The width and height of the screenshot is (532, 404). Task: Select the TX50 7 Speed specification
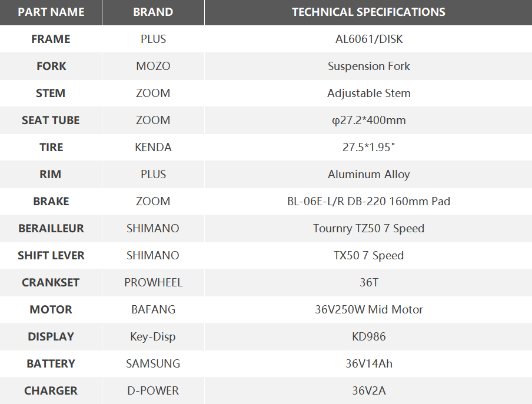click(368, 256)
